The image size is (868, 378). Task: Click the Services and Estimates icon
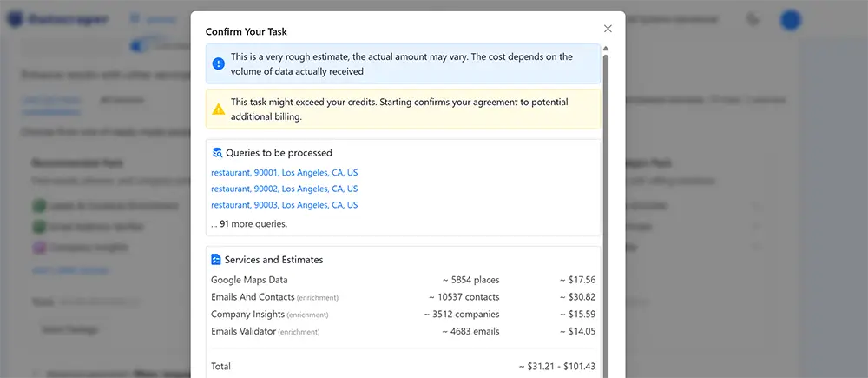tap(216, 260)
